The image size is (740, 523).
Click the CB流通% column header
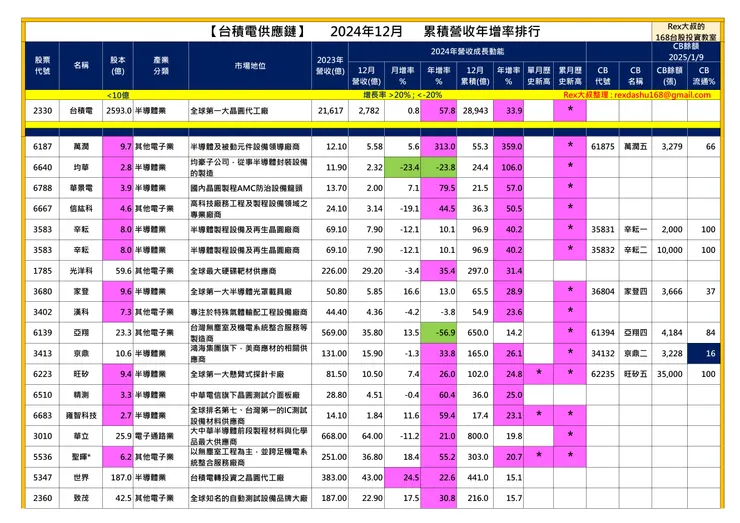[704, 76]
